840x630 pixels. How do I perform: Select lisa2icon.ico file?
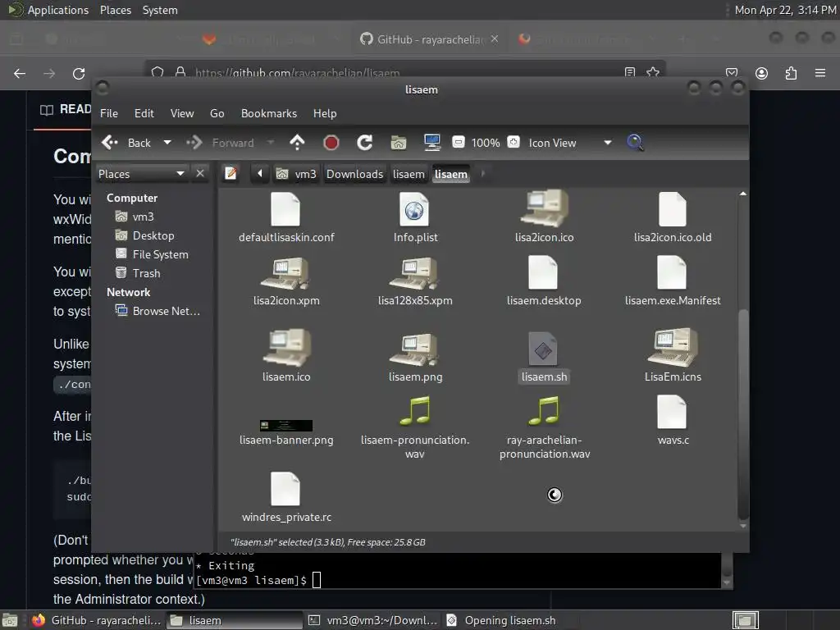[x=545, y=217]
